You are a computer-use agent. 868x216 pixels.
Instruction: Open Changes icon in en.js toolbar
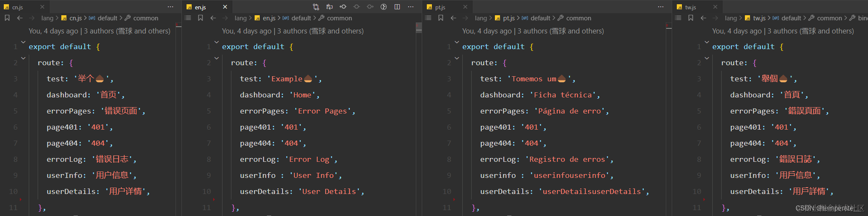pos(316,7)
